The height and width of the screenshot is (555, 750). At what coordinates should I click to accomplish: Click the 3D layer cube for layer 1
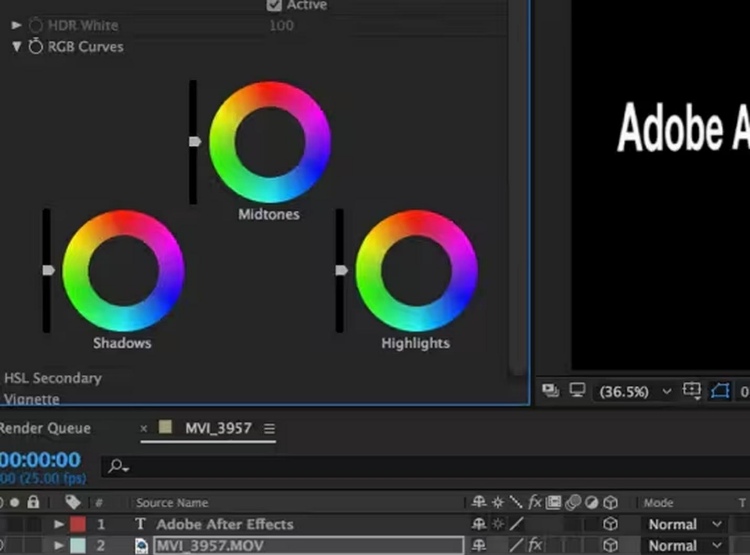[609, 524]
